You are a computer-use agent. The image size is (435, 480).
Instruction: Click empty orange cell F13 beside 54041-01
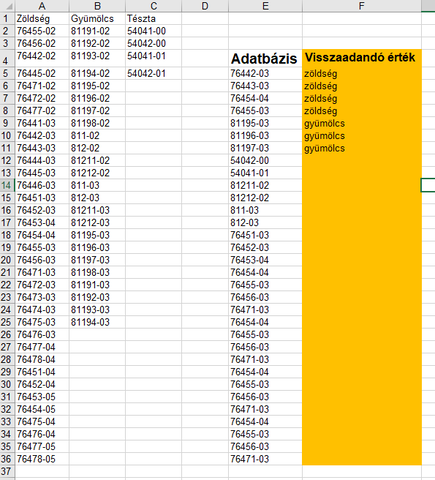(362, 173)
